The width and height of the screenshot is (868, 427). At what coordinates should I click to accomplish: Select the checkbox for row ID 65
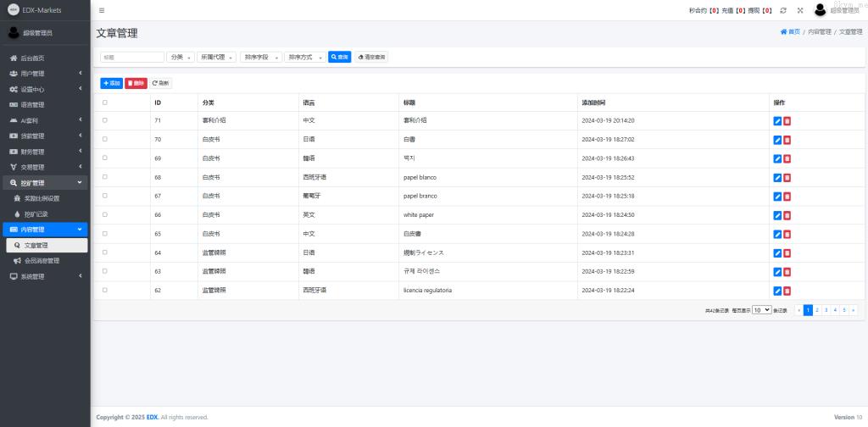click(x=105, y=233)
